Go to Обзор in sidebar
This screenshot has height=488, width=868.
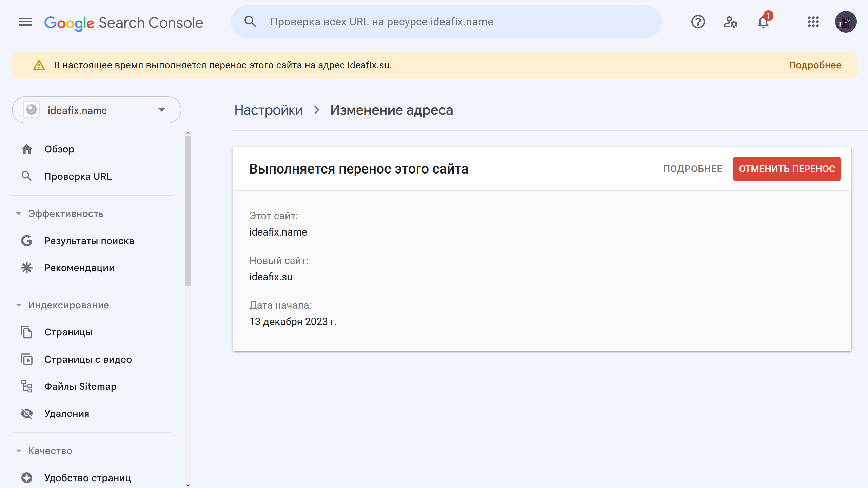59,149
